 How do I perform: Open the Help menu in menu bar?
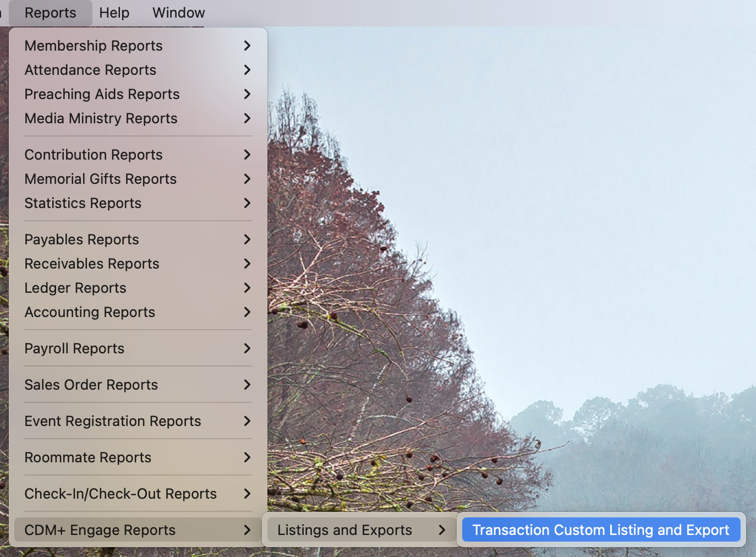(x=114, y=13)
